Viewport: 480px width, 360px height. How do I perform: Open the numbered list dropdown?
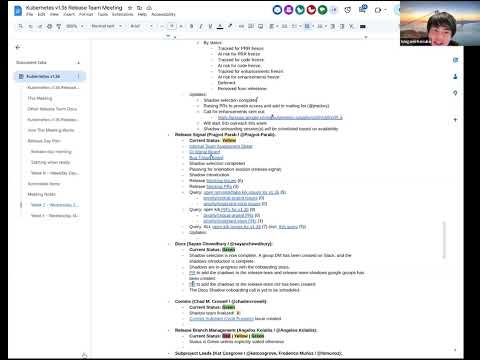pyautogui.click(x=321, y=26)
